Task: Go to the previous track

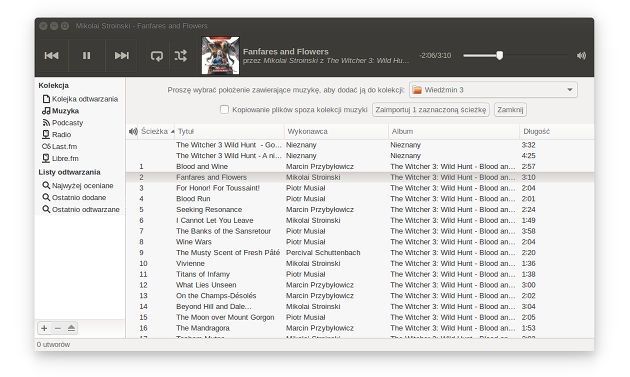Action: coord(51,55)
